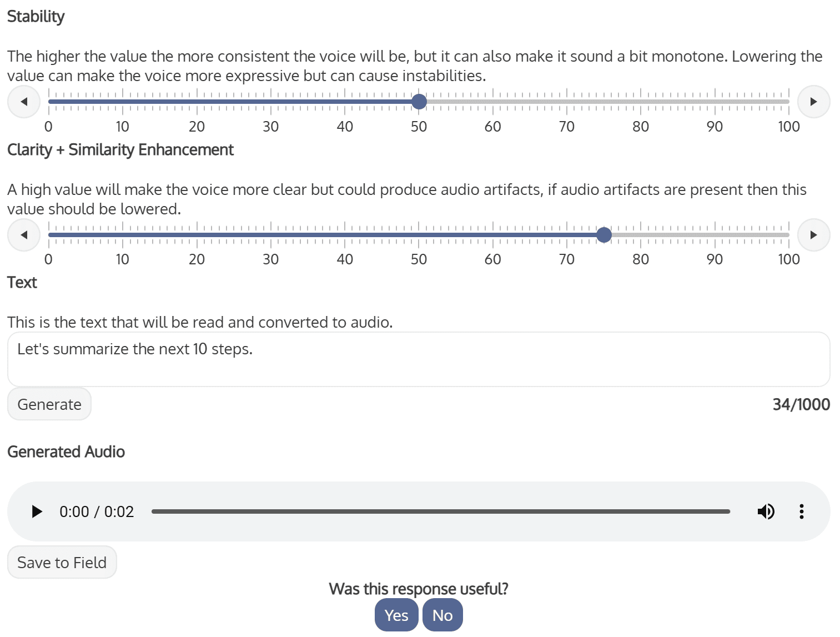The width and height of the screenshot is (840, 637).
Task: Play the generated audio
Action: (x=37, y=511)
